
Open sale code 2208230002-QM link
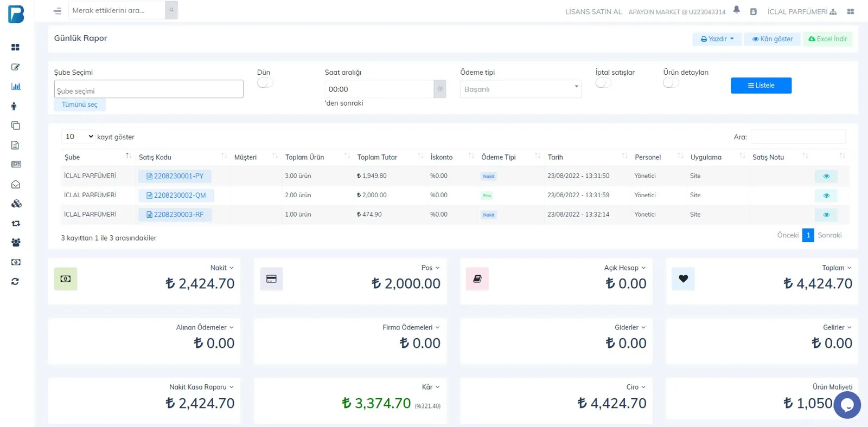point(176,196)
